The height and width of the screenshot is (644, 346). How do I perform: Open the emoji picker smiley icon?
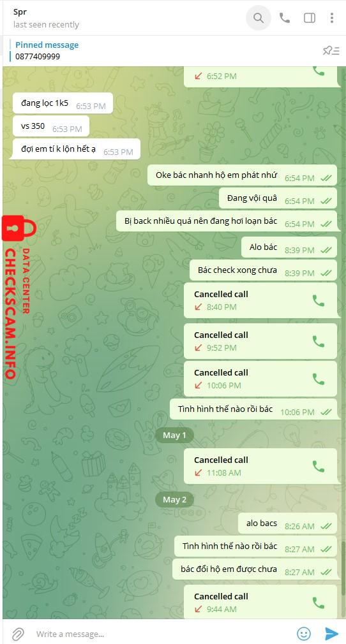pyautogui.click(x=304, y=634)
